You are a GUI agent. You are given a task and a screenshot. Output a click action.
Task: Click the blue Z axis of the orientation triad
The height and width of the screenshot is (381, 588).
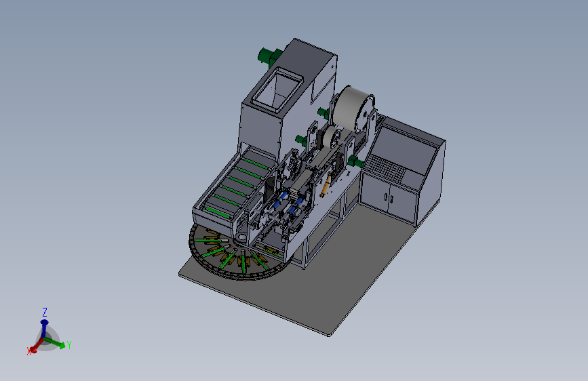[x=44, y=328]
